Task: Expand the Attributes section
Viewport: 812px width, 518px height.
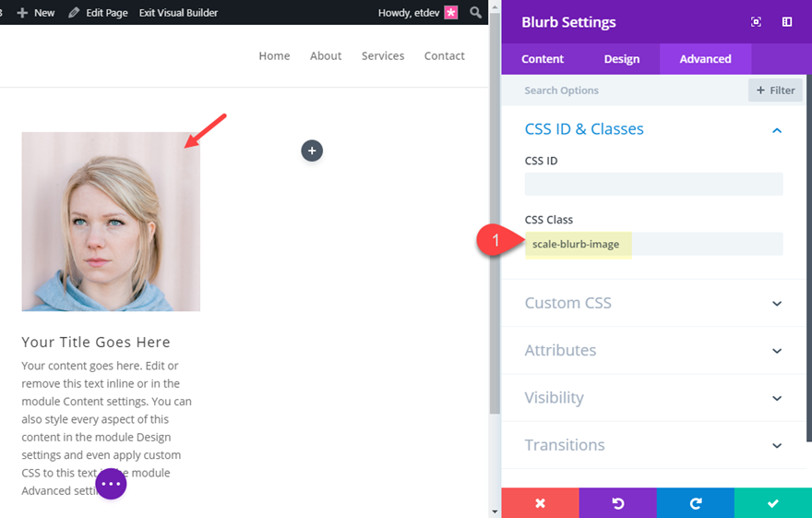Action: (x=777, y=351)
